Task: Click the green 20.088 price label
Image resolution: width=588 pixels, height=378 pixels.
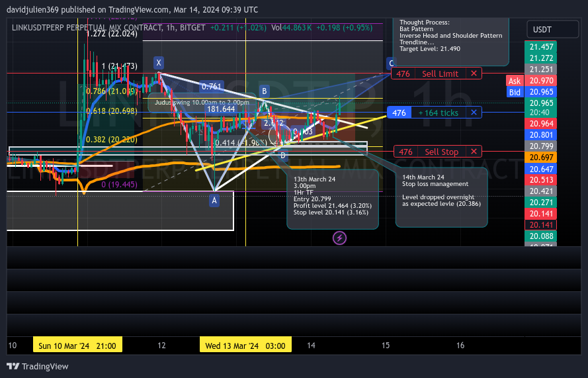Action: (541, 236)
